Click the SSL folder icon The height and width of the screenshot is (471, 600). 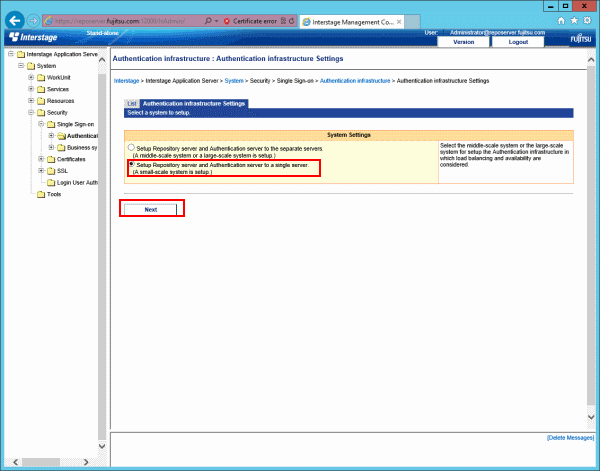click(51, 171)
